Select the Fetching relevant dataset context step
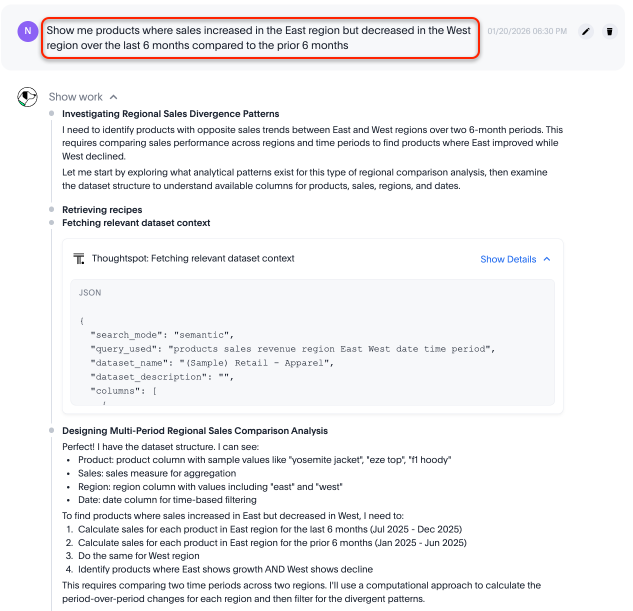633x611 pixels. pyautogui.click(x=136, y=223)
